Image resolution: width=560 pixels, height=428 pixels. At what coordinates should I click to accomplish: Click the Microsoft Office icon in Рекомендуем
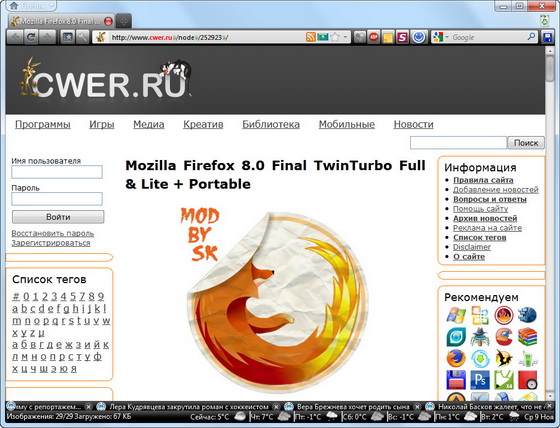[x=480, y=315]
